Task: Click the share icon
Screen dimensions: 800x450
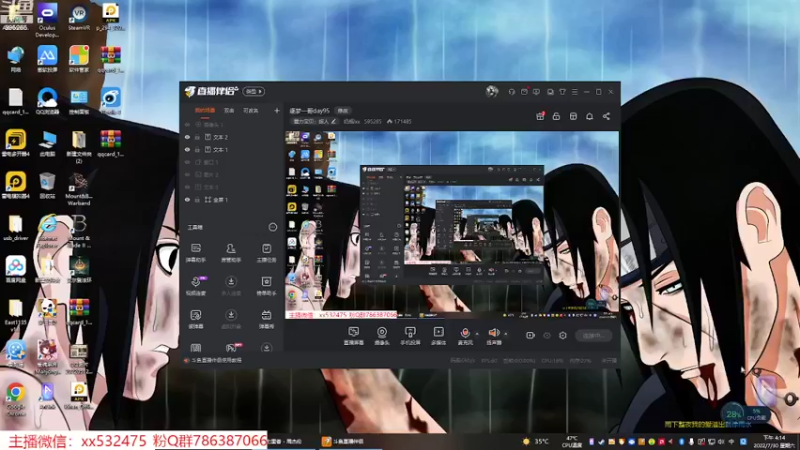Action: pos(606,116)
